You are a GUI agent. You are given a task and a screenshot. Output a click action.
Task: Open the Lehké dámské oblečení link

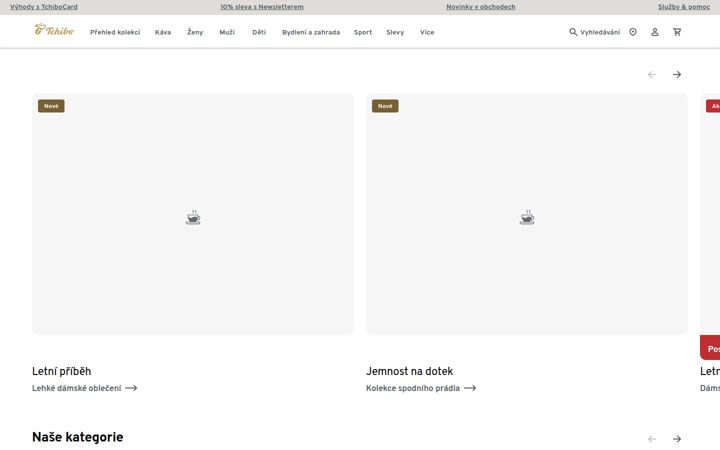click(77, 388)
